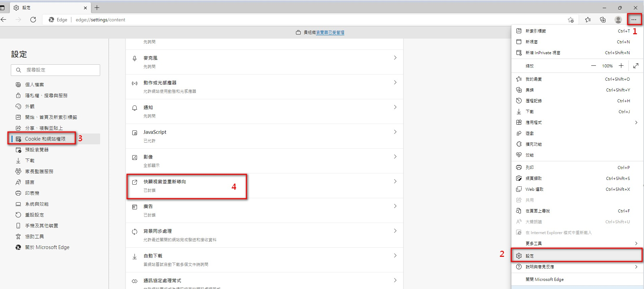The width and height of the screenshot is (644, 289).
Task: Open 個人檔案 in settings sidebar
Action: click(x=55, y=85)
